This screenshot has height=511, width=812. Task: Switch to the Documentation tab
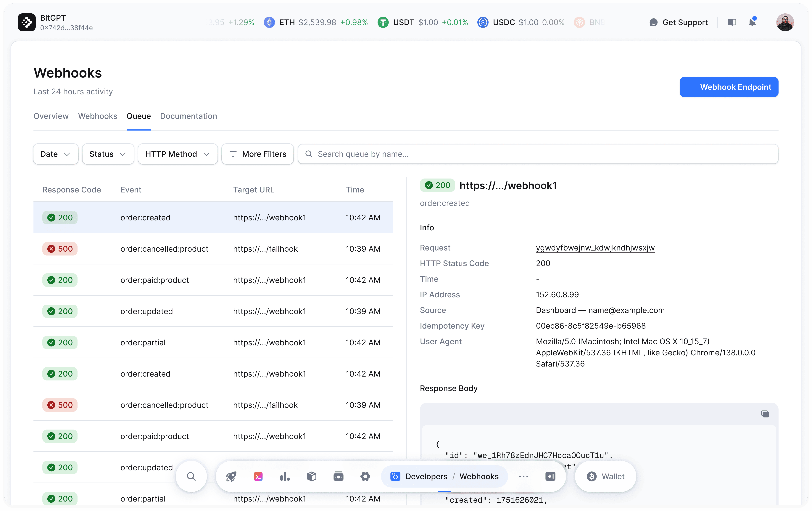point(188,116)
